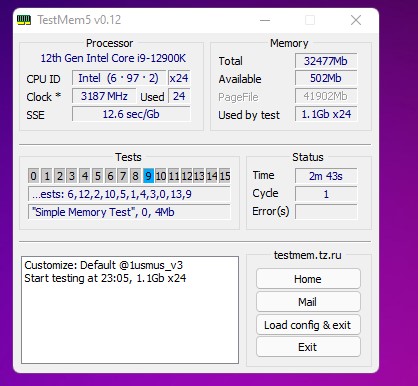Select test box 4
This screenshot has height=386, width=418.
coord(85,176)
